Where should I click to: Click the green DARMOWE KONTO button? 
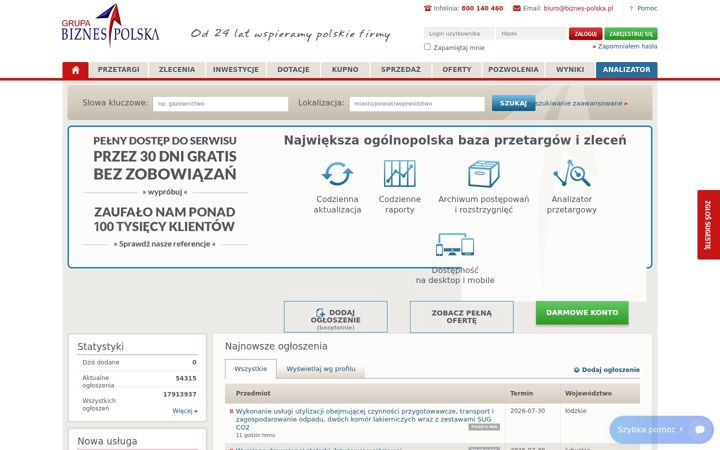582,313
